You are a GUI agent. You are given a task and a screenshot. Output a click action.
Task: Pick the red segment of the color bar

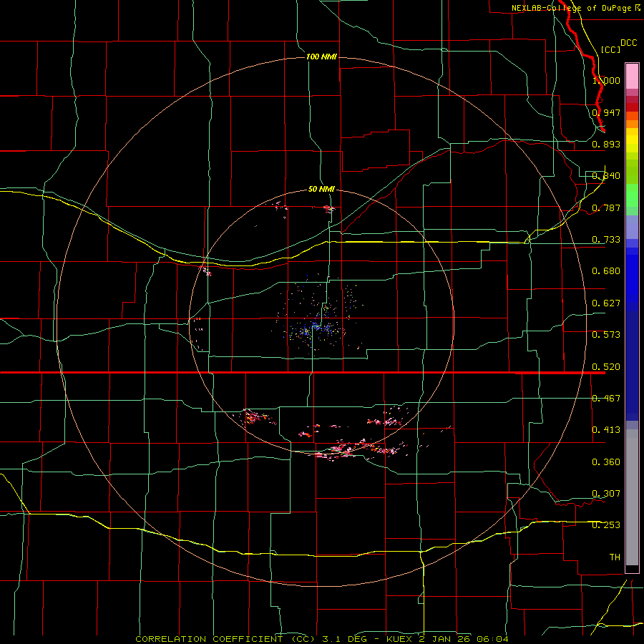[x=632, y=107]
